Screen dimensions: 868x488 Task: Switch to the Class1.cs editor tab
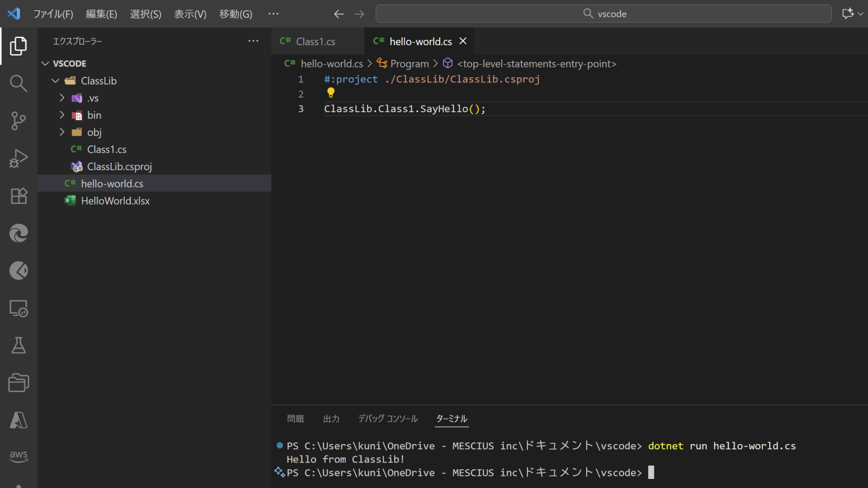(x=315, y=42)
